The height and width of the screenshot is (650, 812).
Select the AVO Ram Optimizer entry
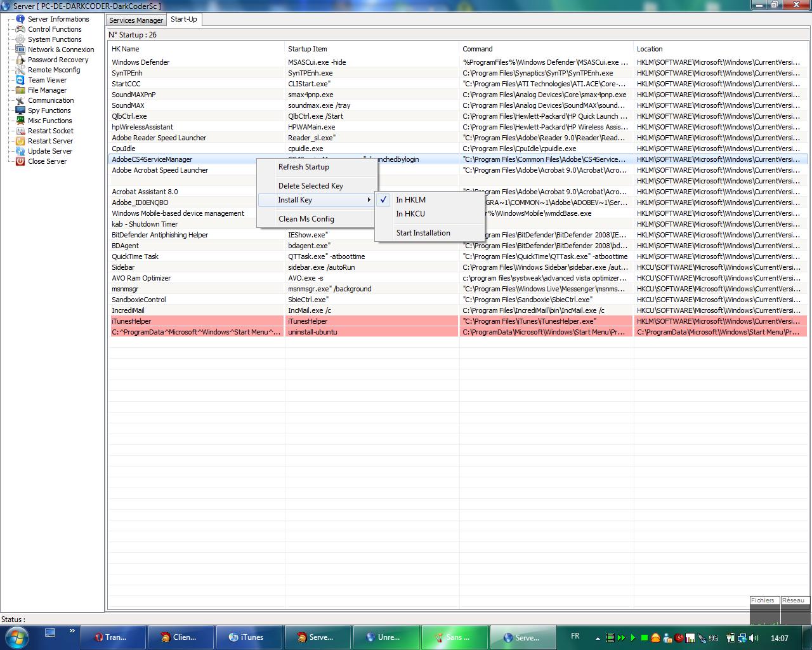(458, 278)
